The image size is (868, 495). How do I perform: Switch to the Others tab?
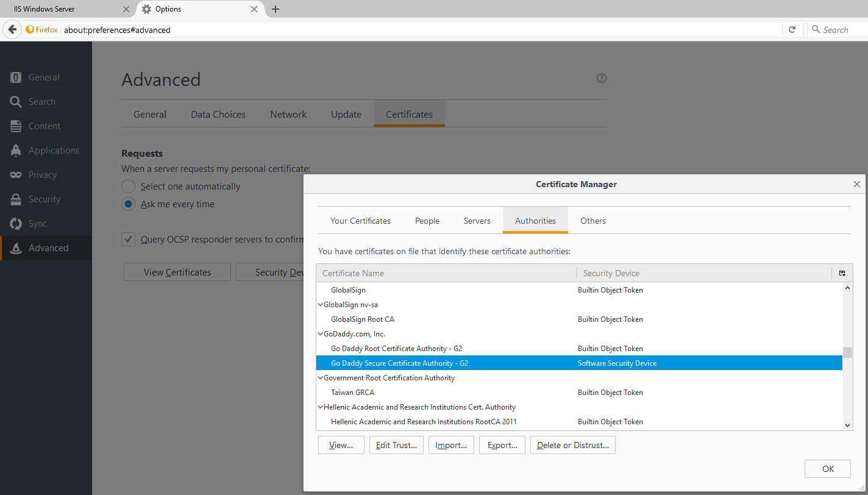(x=593, y=221)
